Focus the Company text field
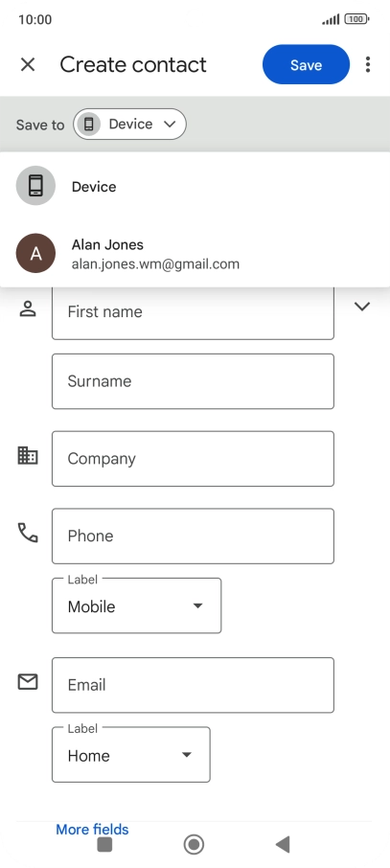This screenshot has height=868, width=390. (x=193, y=459)
